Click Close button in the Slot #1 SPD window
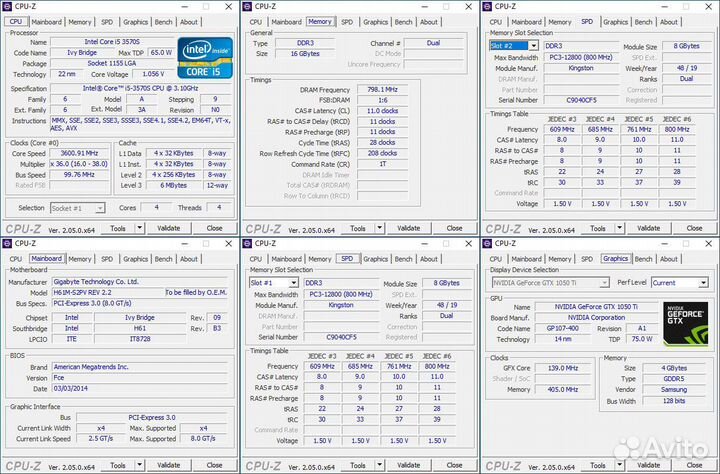 454,465
